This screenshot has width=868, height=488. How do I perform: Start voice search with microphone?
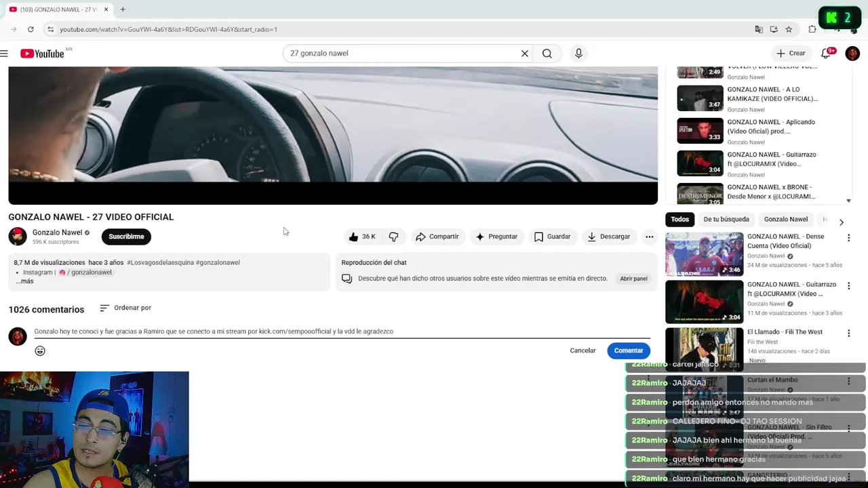pos(578,54)
